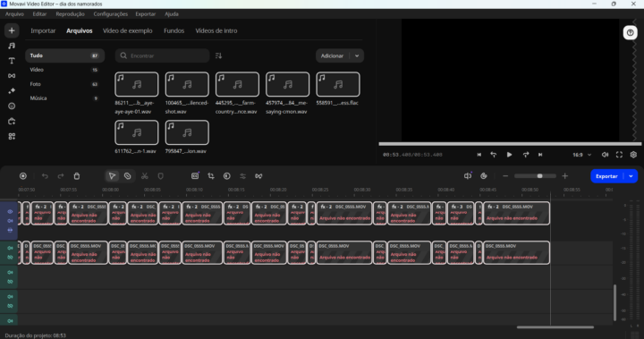Image resolution: width=644 pixels, height=339 pixels.
Task: Switch to Vídeos de intro tab
Action: click(216, 30)
